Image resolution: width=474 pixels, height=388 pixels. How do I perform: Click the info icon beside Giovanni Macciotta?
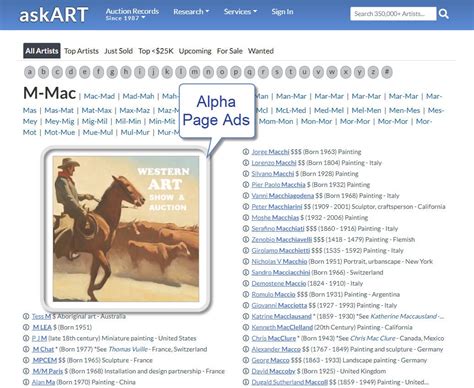[x=246, y=305]
